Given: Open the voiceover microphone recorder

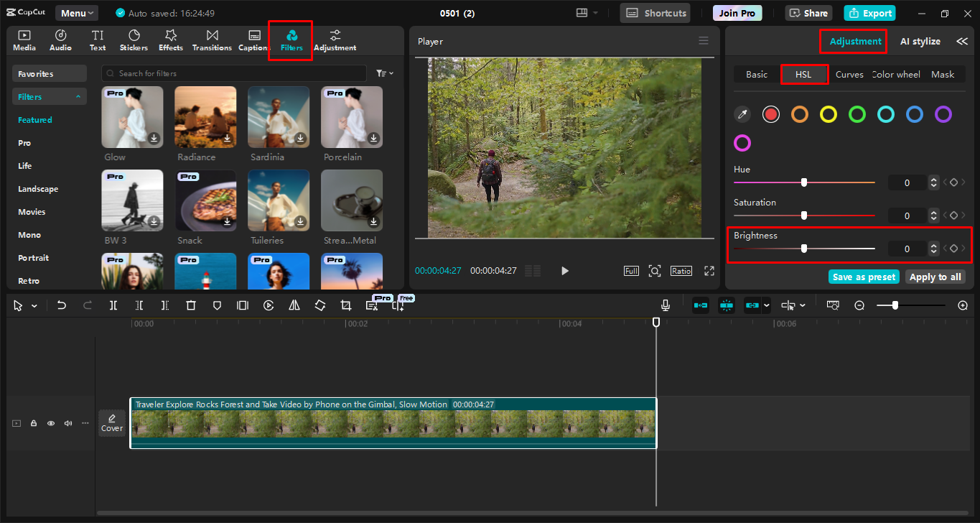Looking at the screenshot, I should [x=665, y=305].
